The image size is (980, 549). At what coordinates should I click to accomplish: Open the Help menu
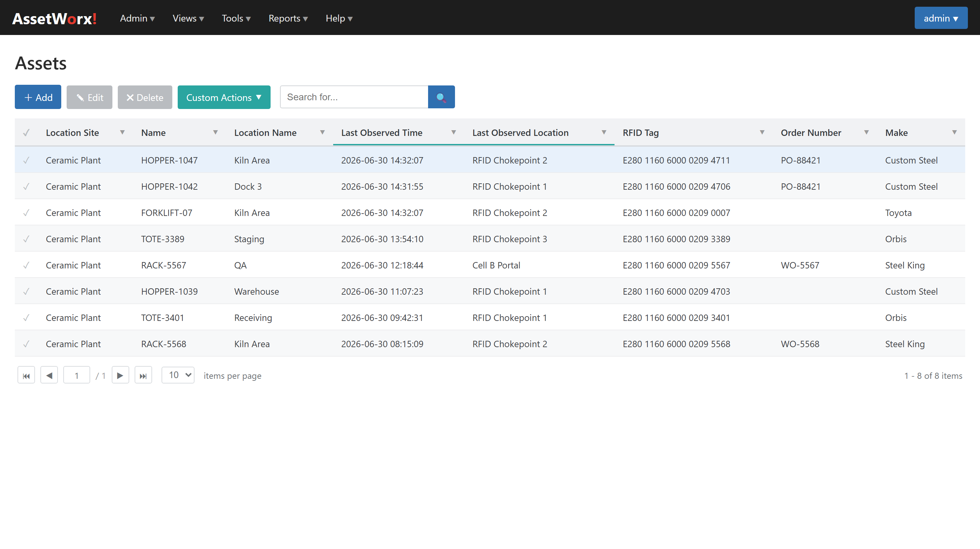click(339, 18)
